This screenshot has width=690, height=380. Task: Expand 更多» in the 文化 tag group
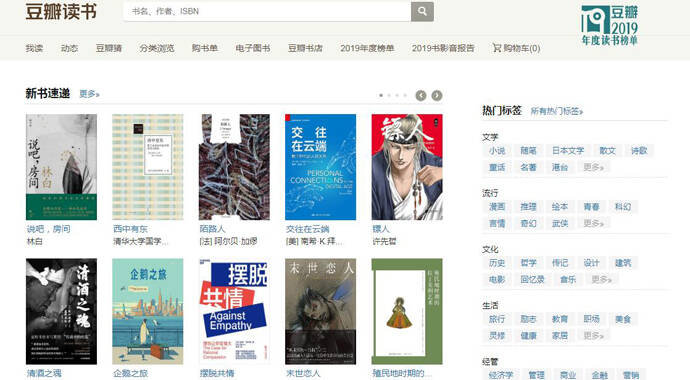coord(601,279)
